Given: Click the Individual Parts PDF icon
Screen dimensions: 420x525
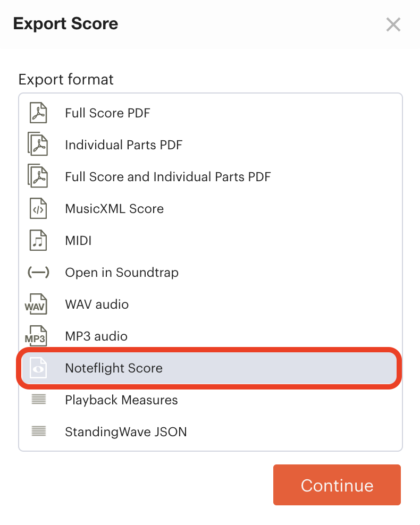Looking at the screenshot, I should [38, 144].
